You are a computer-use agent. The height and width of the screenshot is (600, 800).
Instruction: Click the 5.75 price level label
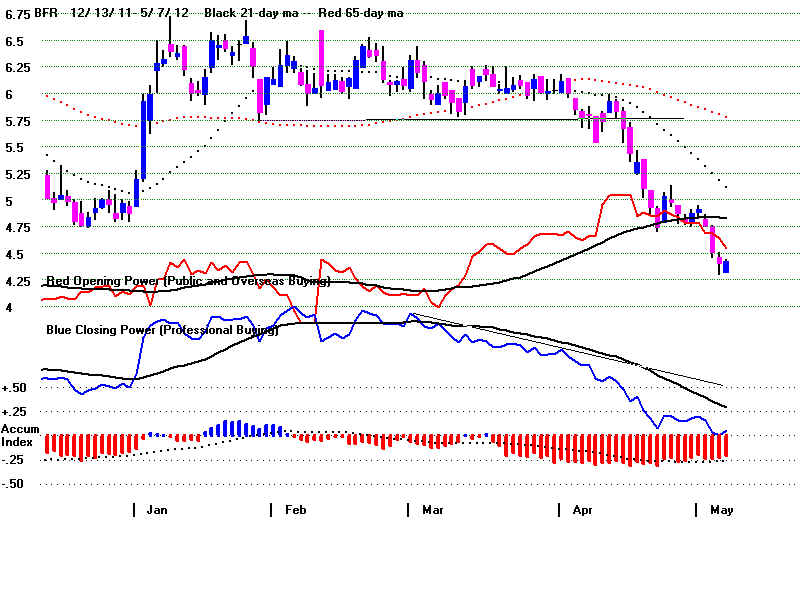[16, 121]
